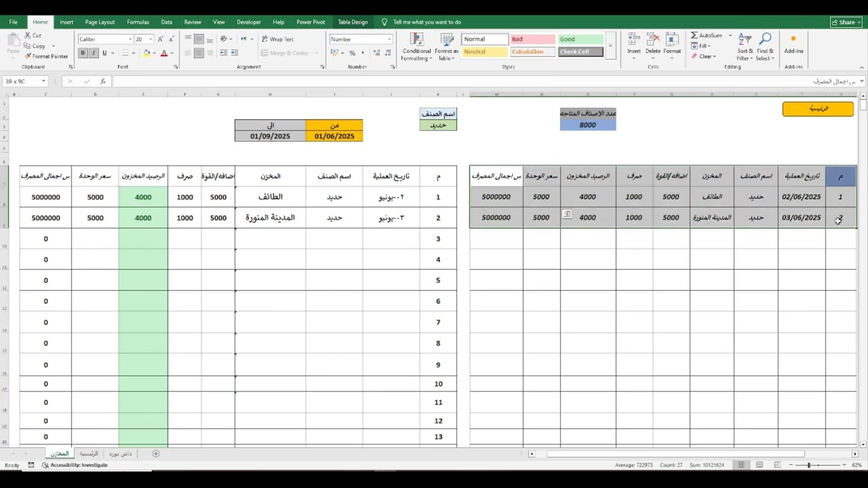
Task: Open the Table Design ribbon tab
Action: click(353, 22)
